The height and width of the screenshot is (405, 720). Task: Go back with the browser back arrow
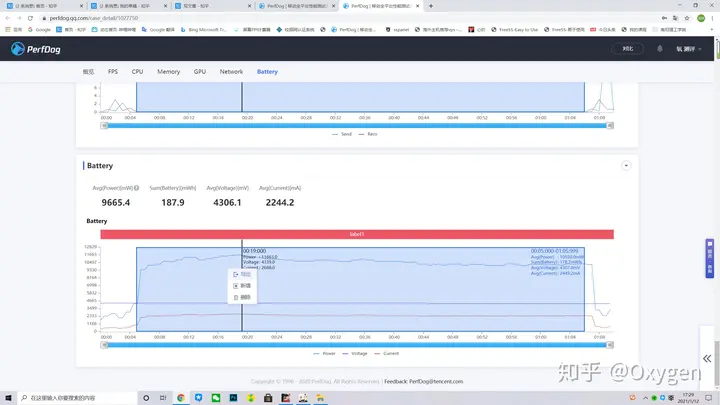click(8, 18)
